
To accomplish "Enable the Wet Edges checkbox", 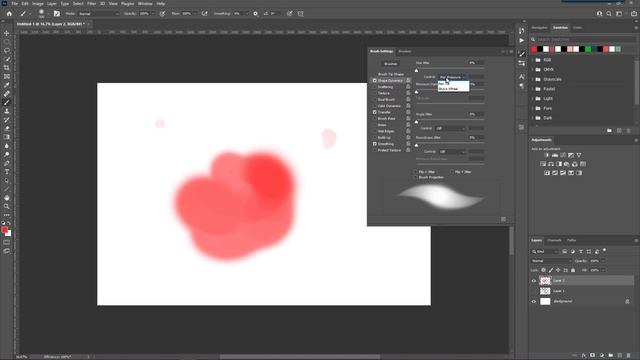I will pos(374,131).
